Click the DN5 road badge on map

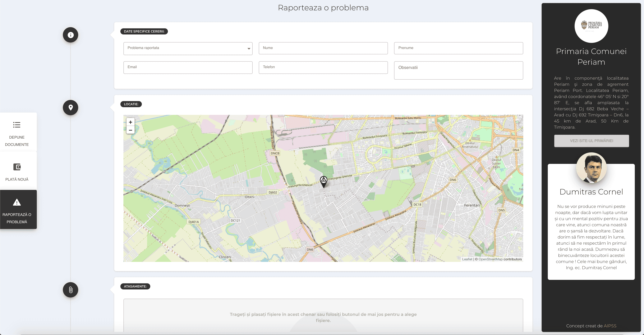[x=502, y=210]
